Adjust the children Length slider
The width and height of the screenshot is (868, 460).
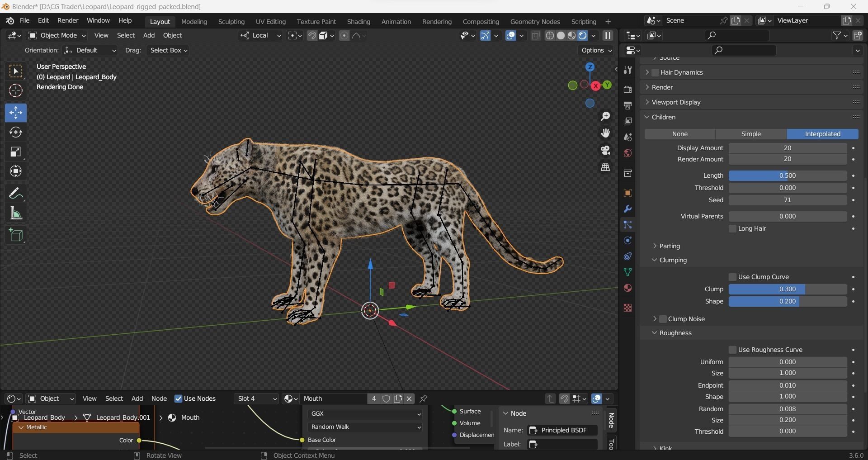pyautogui.click(x=788, y=175)
